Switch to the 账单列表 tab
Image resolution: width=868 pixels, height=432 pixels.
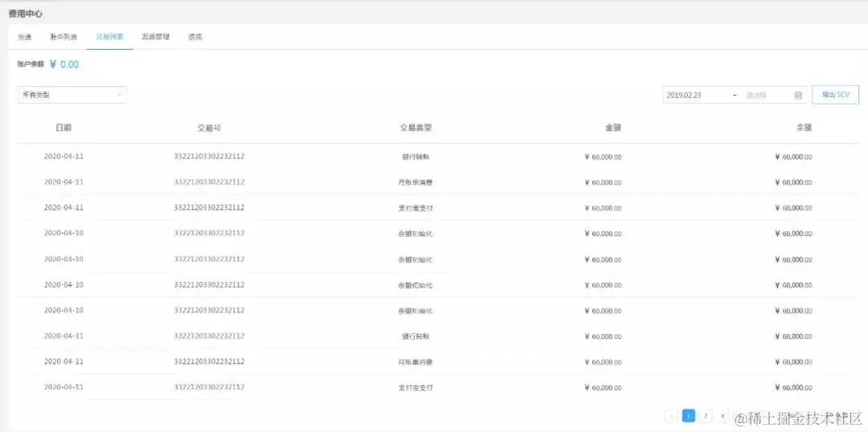63,38
